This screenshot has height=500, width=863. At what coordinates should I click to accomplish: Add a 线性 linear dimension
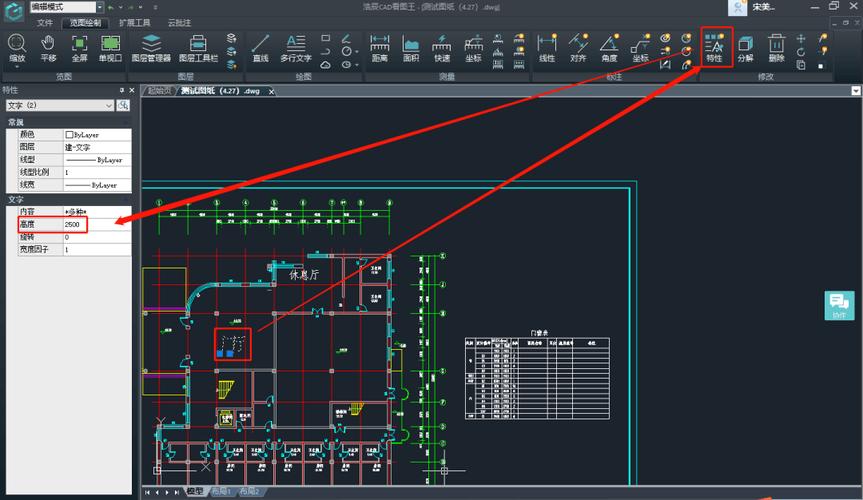click(x=547, y=48)
